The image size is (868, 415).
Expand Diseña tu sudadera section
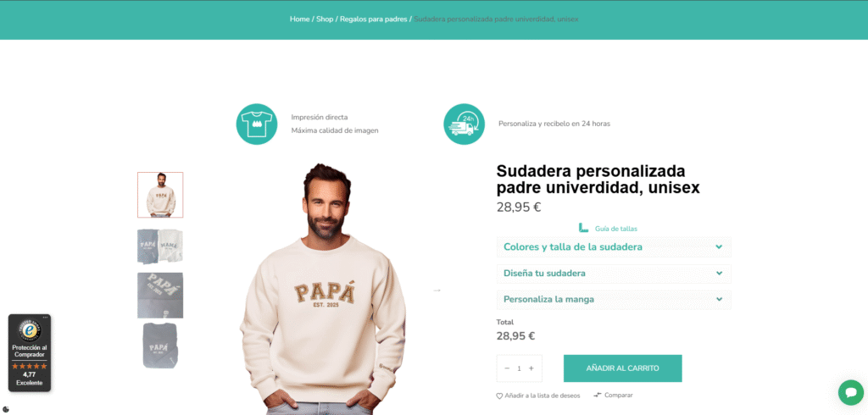(614, 274)
